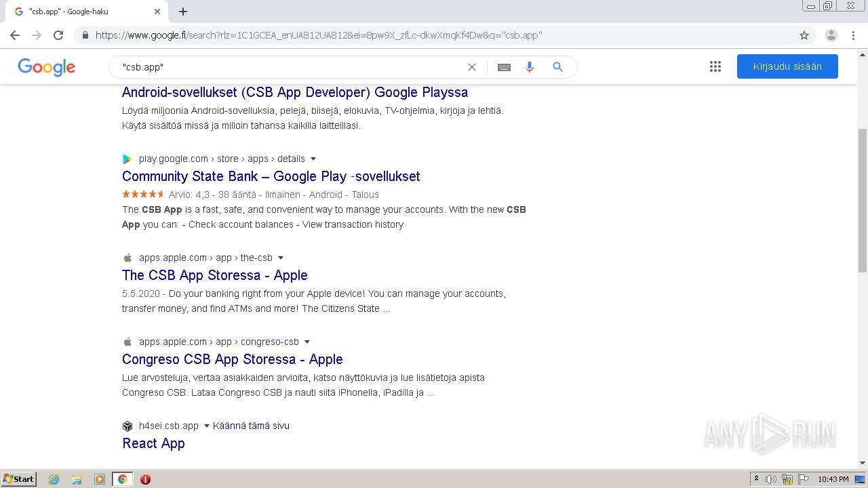Open the on-screen keyboard input tool
868x488 pixels.
504,67
